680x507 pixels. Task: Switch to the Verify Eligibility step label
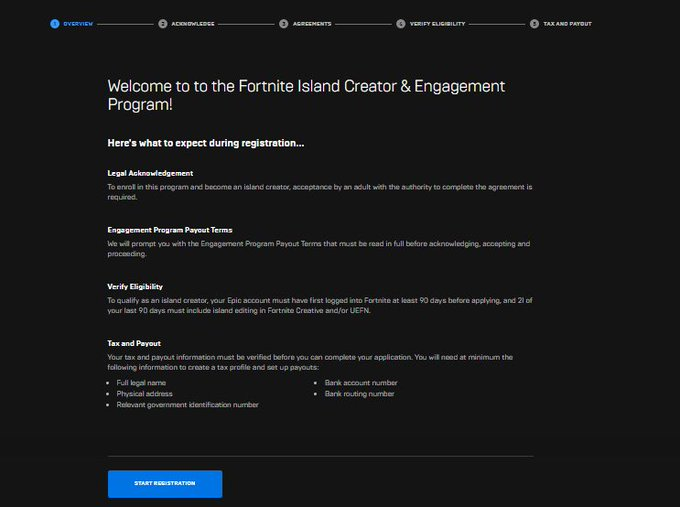click(438, 24)
